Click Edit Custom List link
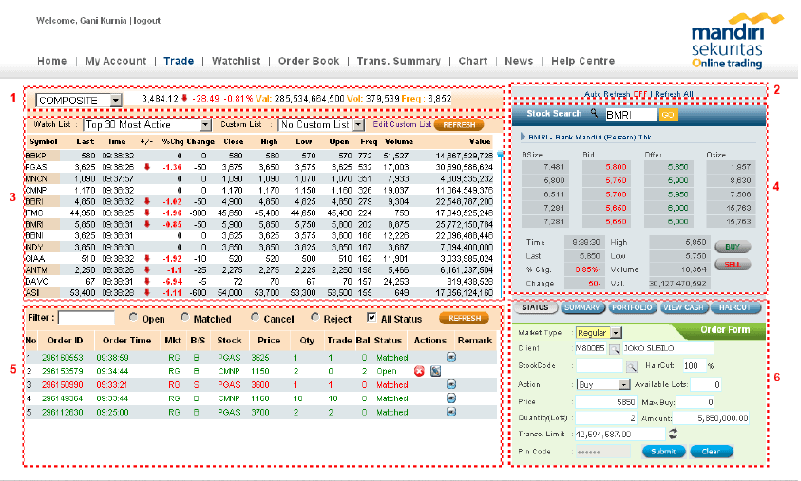Screen dimensions: 801x481 402,124
